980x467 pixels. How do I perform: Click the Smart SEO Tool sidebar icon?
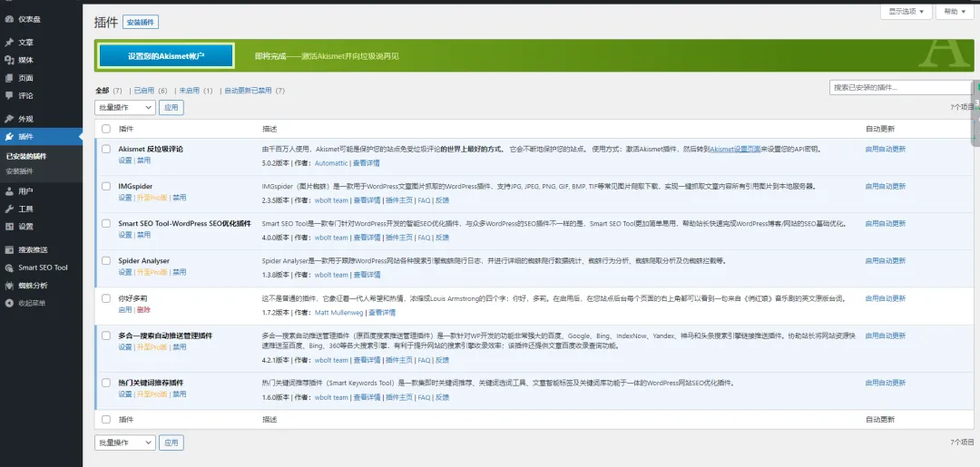click(x=9, y=268)
